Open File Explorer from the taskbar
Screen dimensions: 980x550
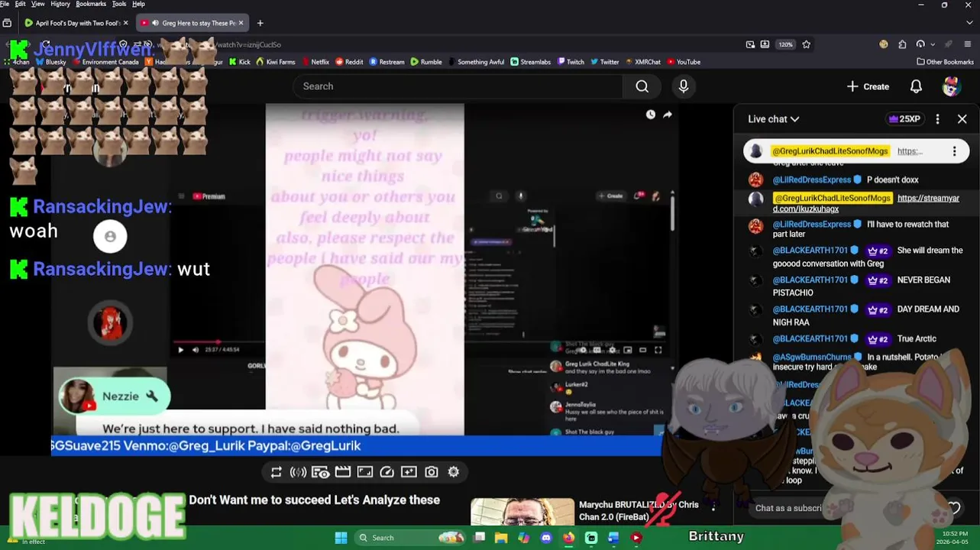(x=501, y=538)
